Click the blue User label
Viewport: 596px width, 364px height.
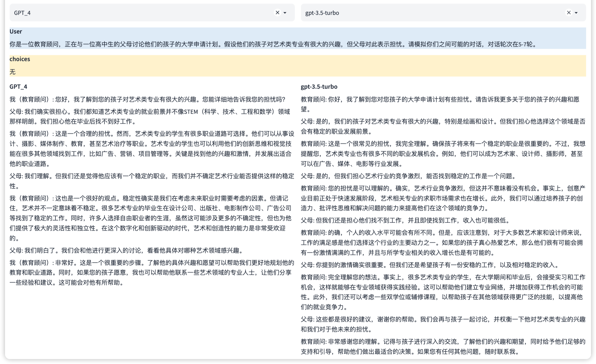[x=16, y=31]
